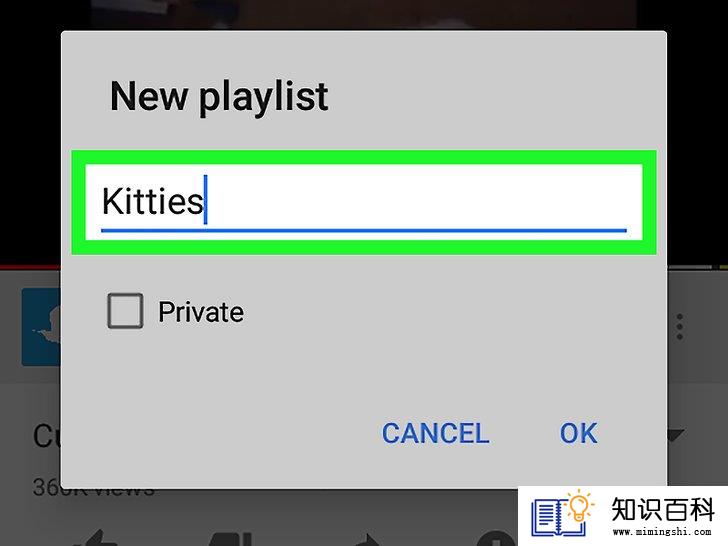Click the video title starting with Cu
The image size is (728, 546).
pos(46,436)
